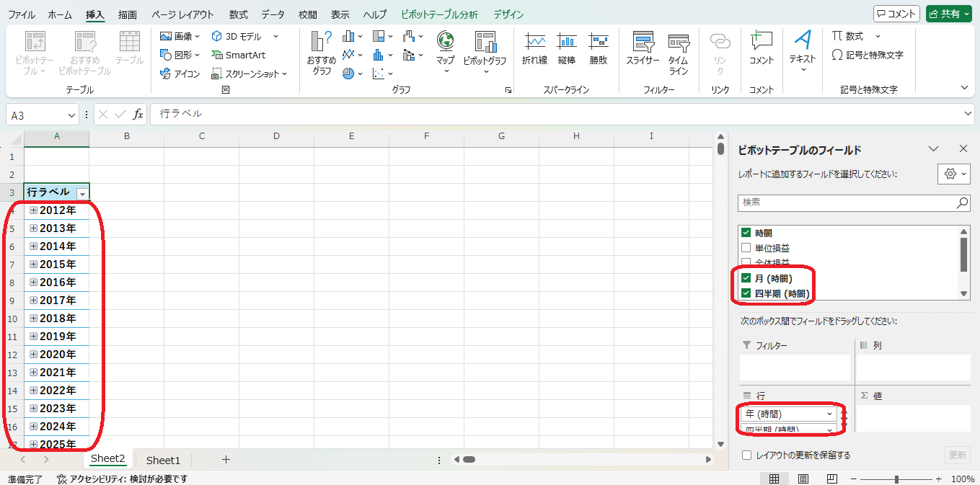Switch to the Sheet1 worksheet tab
This screenshot has width=980, height=485.
click(164, 460)
